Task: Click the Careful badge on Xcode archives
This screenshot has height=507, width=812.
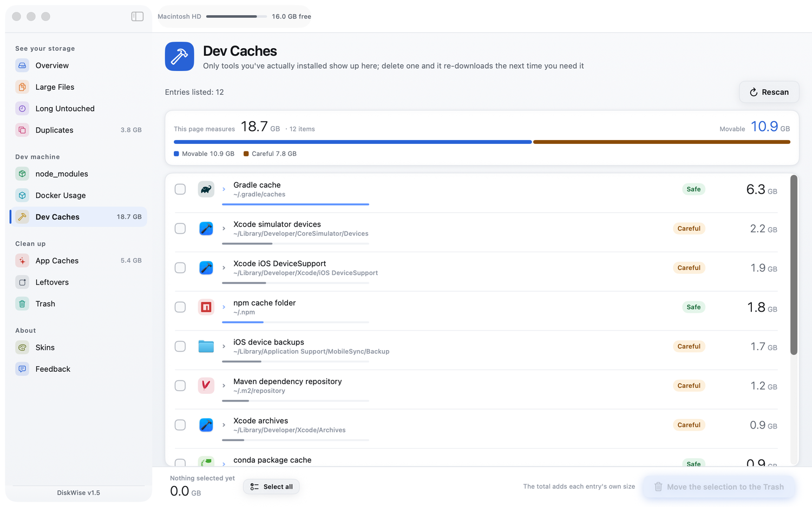Action: point(689,425)
